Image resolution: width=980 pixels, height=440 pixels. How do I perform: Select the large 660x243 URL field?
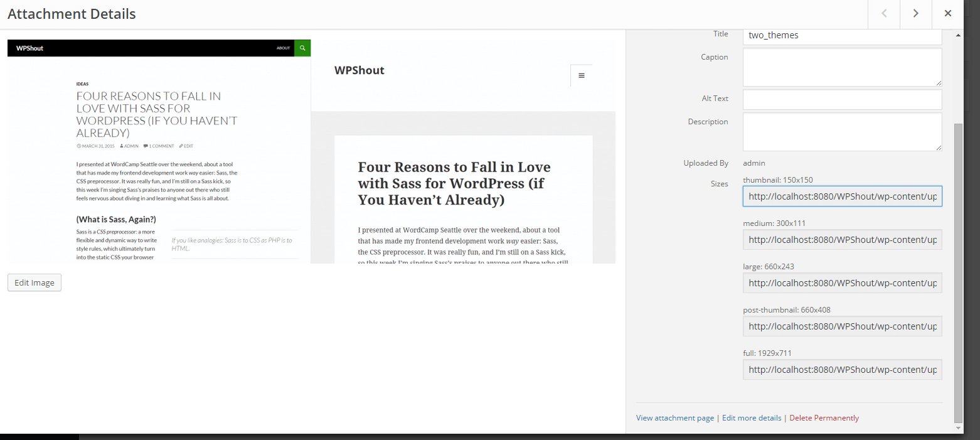(x=843, y=283)
